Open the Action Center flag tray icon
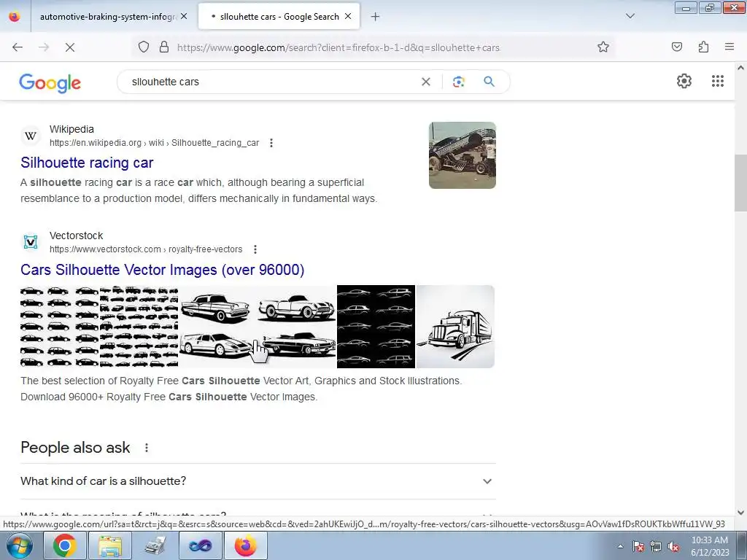The image size is (747, 560). point(638,547)
